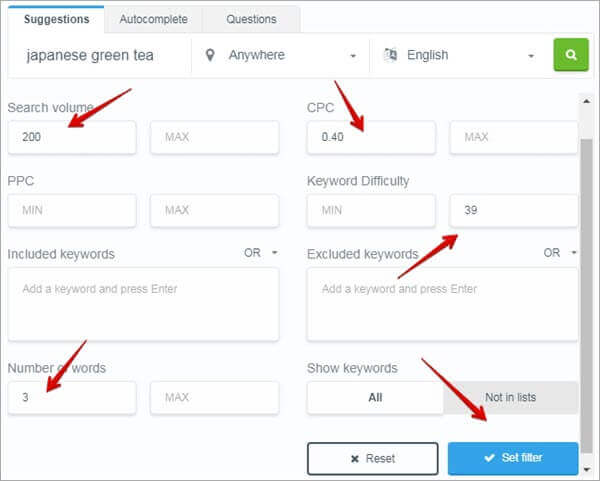
Task: Switch to the Autocomplete tab
Action: 153,18
